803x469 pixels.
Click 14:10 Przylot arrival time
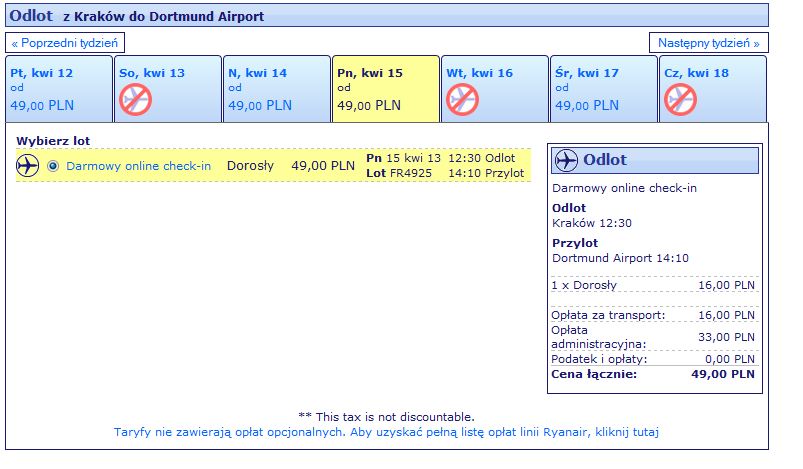(x=486, y=173)
